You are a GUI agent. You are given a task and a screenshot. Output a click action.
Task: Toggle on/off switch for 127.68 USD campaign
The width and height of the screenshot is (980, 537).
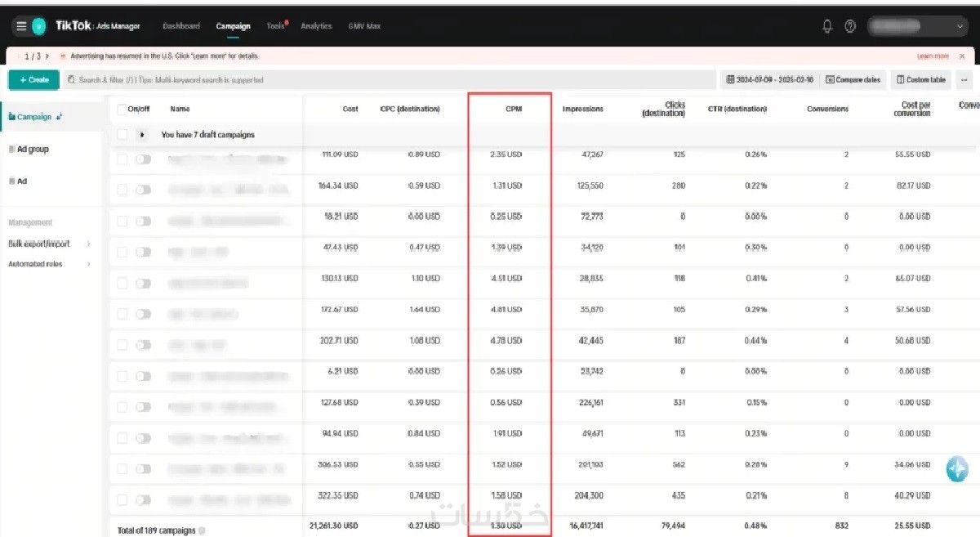[143, 406]
